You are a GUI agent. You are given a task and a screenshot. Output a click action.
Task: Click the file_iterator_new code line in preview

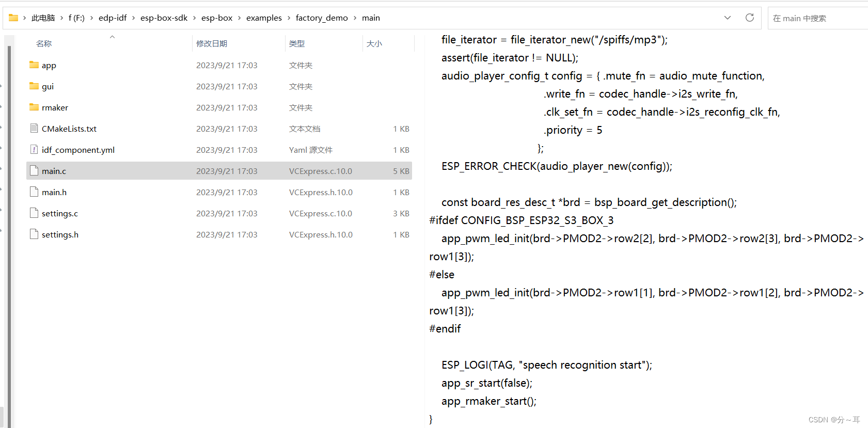pos(555,40)
